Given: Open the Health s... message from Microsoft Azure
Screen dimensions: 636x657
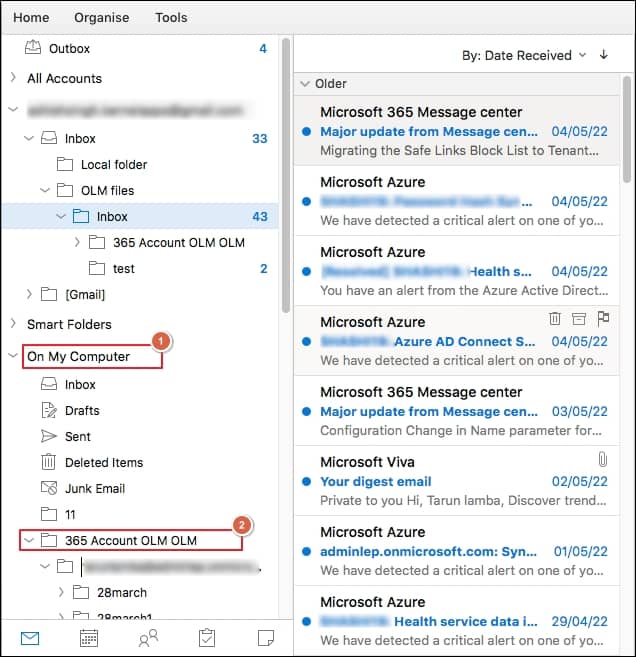Looking at the screenshot, I should (457, 271).
